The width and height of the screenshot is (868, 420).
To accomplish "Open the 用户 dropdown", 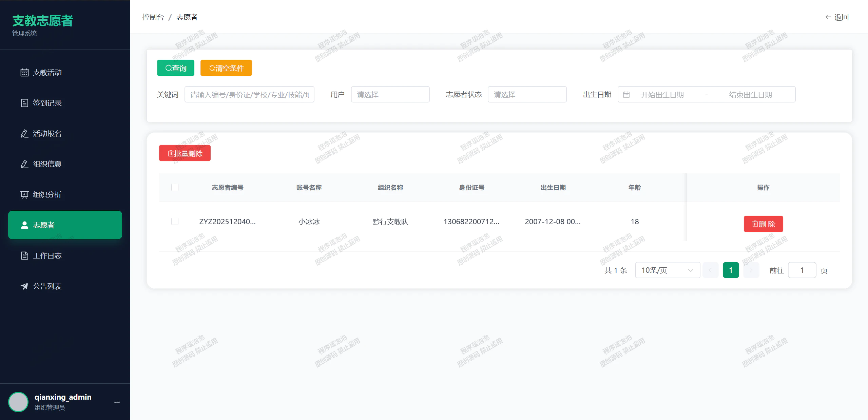I will coord(390,94).
